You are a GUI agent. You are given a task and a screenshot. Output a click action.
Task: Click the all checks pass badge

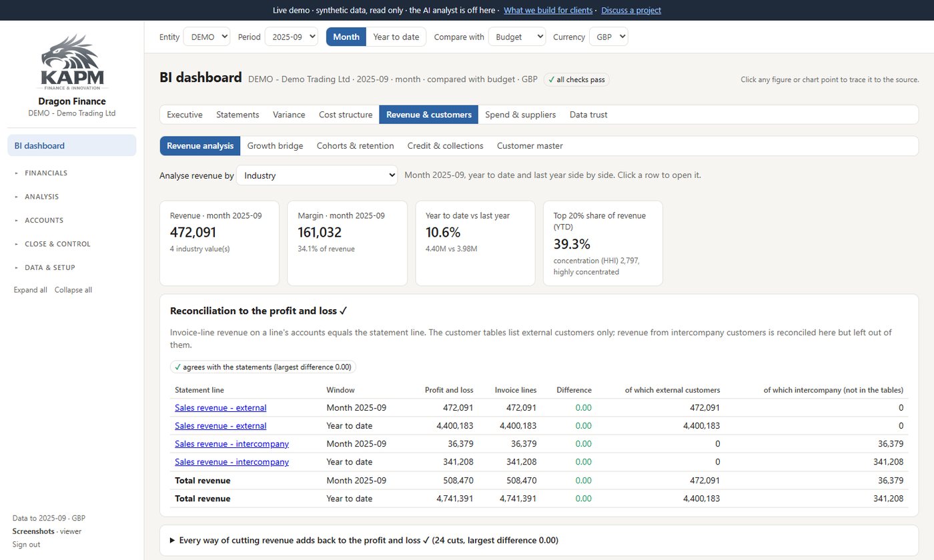pos(576,79)
